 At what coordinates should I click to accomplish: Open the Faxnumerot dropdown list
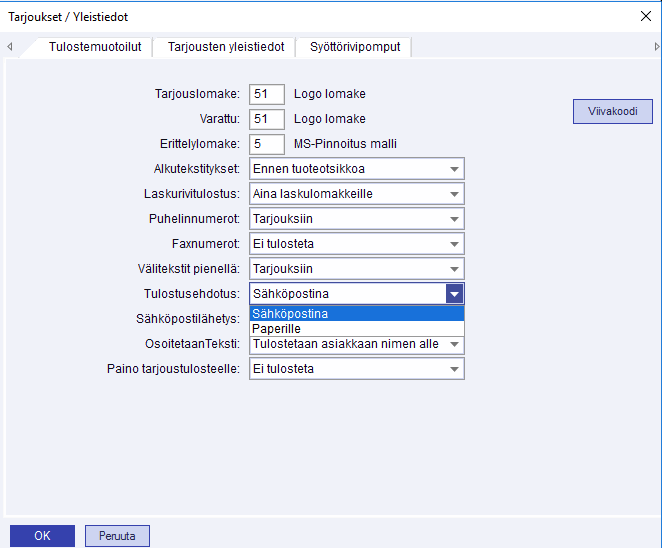tap(454, 244)
